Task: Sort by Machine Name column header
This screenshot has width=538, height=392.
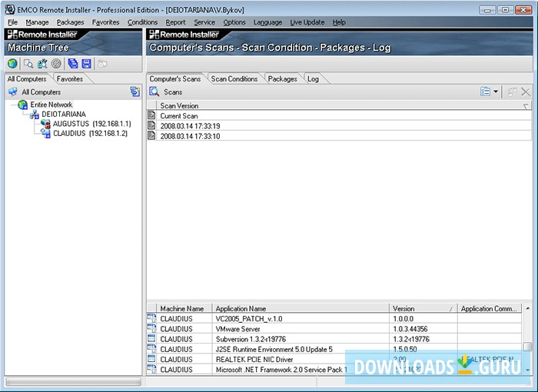Action: [184, 308]
